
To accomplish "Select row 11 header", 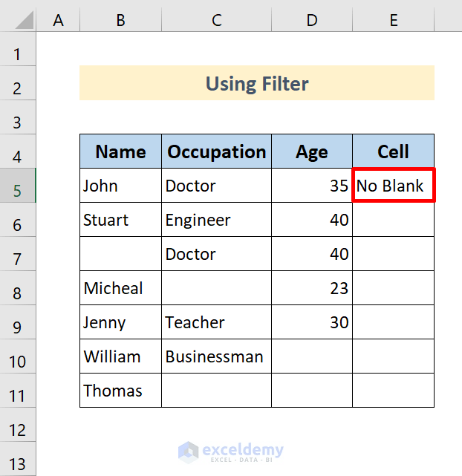I will (18, 391).
